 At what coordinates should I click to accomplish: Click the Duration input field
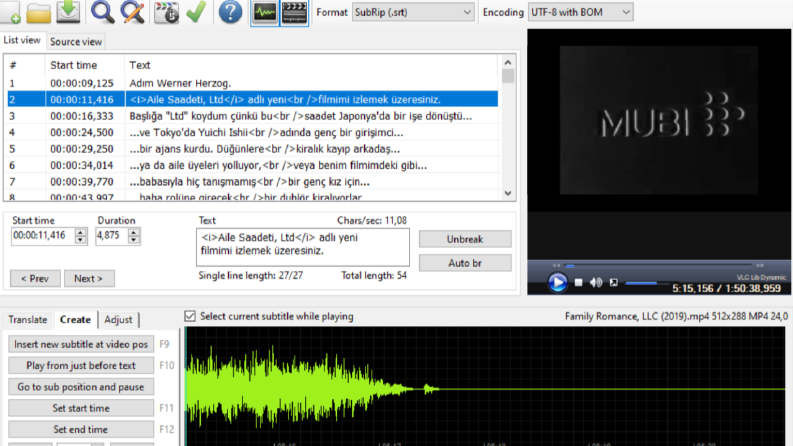(x=112, y=236)
